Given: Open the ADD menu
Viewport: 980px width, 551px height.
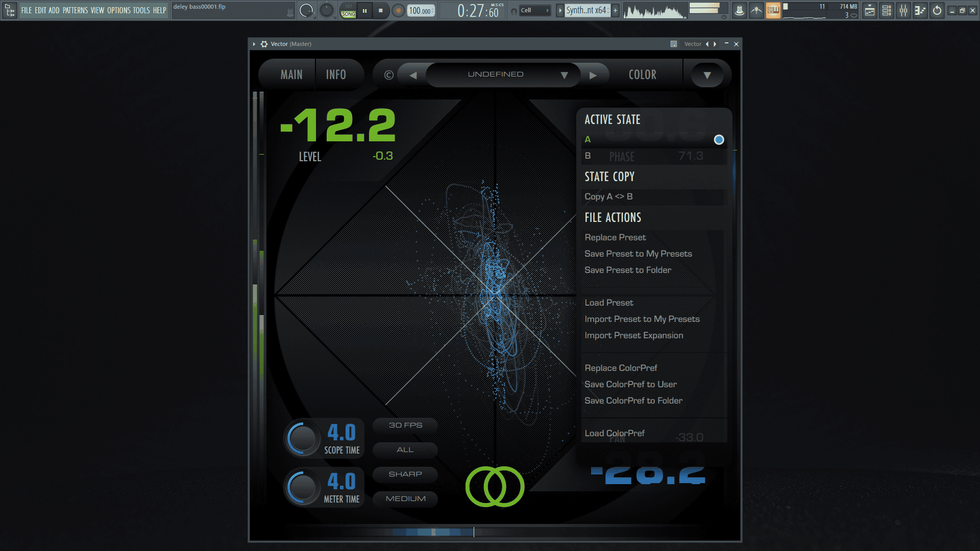Looking at the screenshot, I should [x=54, y=10].
